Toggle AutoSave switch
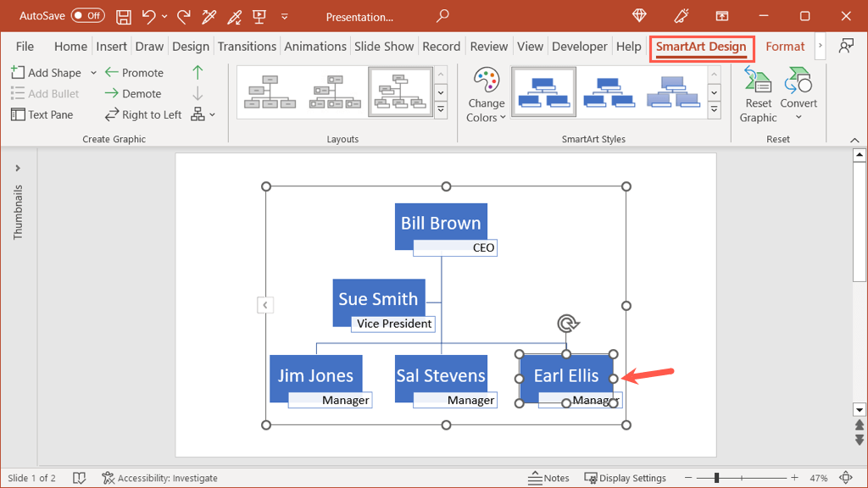The width and height of the screenshot is (868, 488). 87,16
